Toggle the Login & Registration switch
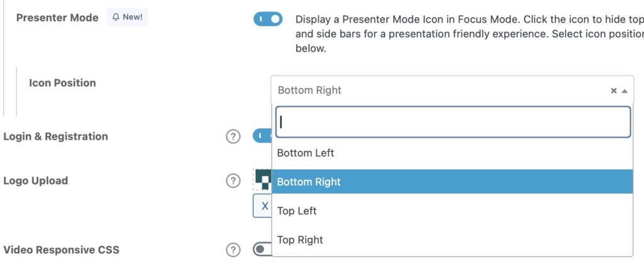Image resolution: width=644 pixels, height=268 pixels. click(x=262, y=136)
